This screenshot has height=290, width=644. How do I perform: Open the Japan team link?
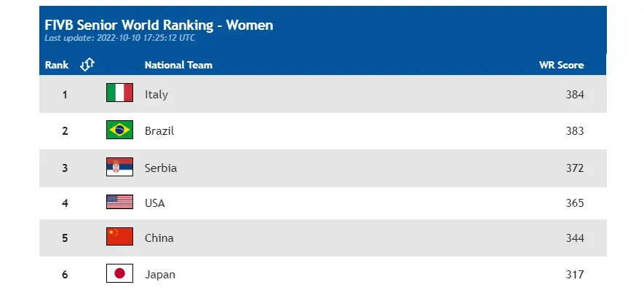160,275
